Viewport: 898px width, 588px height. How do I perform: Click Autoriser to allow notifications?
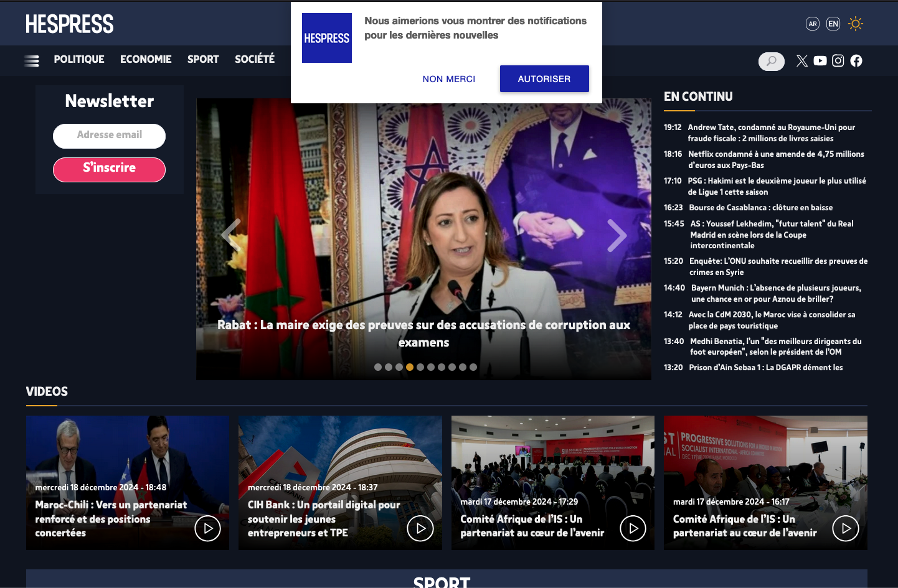(544, 79)
